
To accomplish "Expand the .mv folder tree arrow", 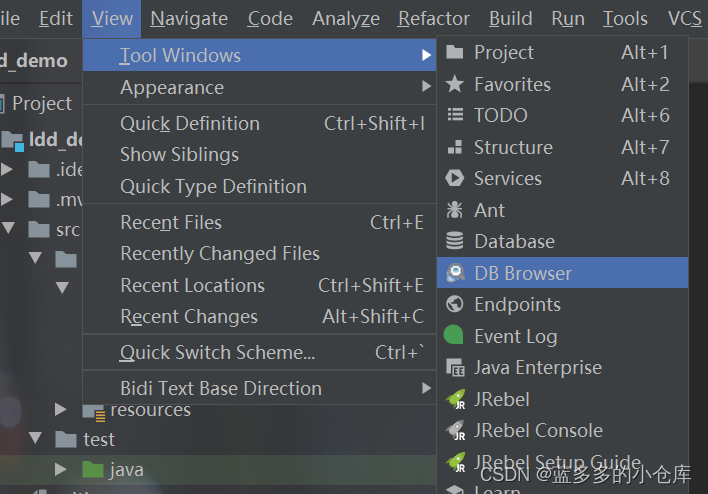I will point(6,199).
